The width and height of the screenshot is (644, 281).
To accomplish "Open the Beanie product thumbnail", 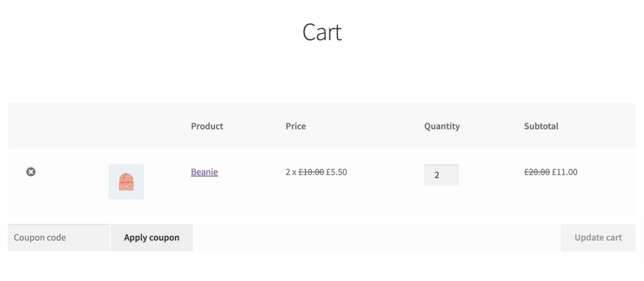I will [x=126, y=182].
